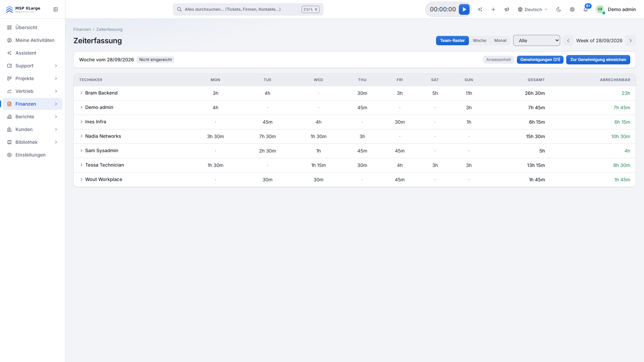The width and height of the screenshot is (644, 362).
Task: Expand the Wout Workplace row
Action: click(81, 179)
